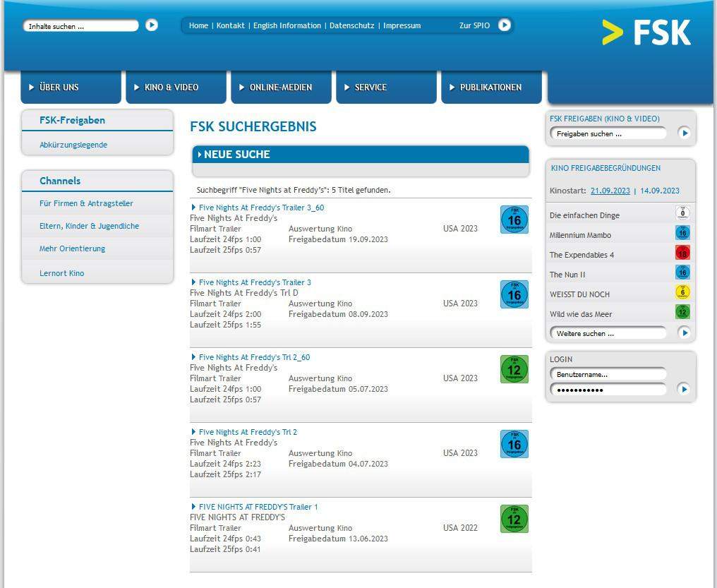Select the 21.09.2023 Kinostart date link
The height and width of the screenshot is (588, 717).
(610, 191)
